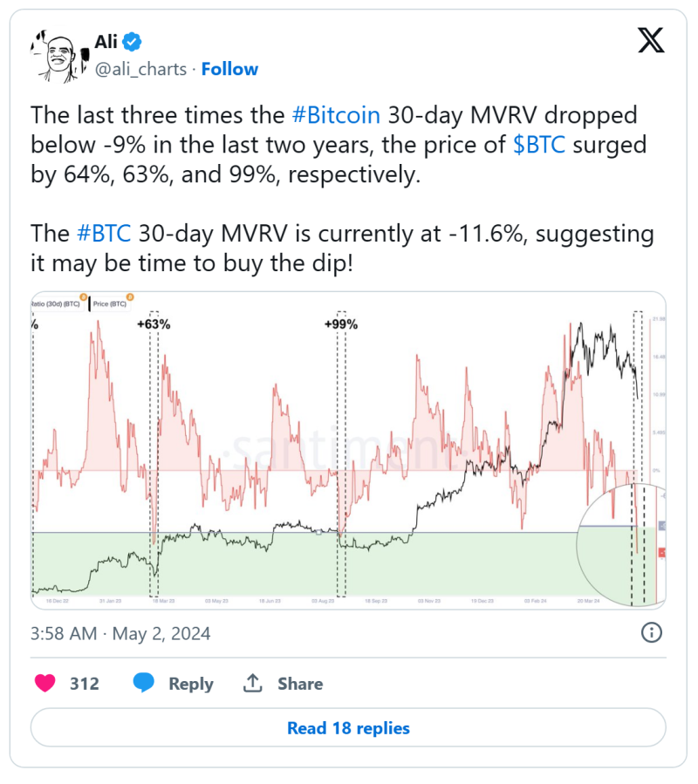This screenshot has height=784, width=698.
Task: Open the MVRV chart image
Action: pos(348,450)
